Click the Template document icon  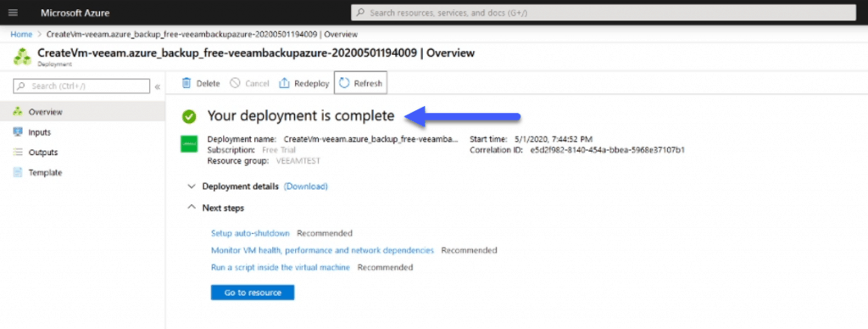pos(18,173)
